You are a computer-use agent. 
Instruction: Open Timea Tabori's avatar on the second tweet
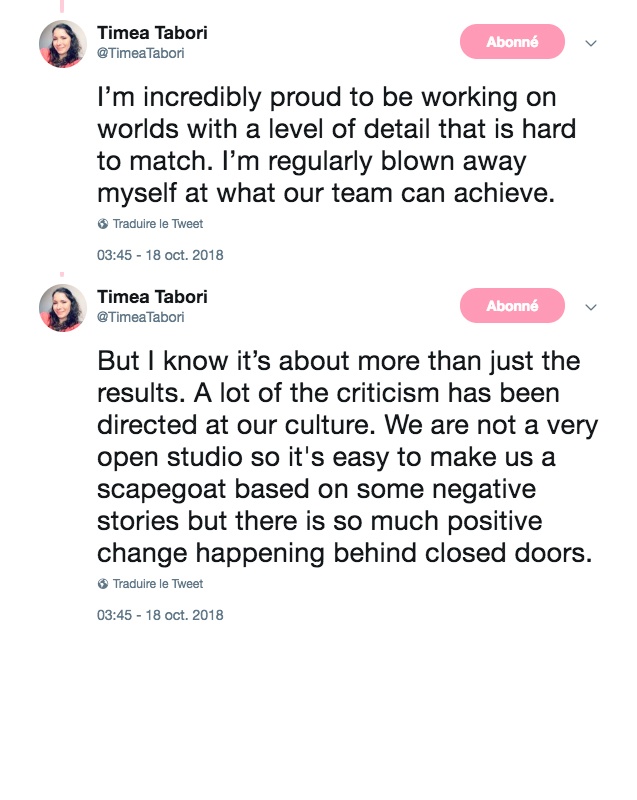click(63, 307)
